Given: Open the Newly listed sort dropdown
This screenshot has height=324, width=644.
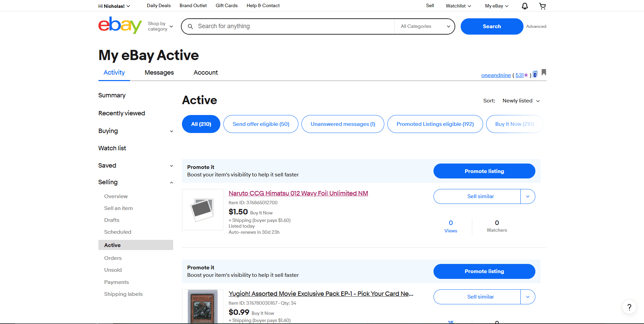Looking at the screenshot, I should (x=521, y=100).
